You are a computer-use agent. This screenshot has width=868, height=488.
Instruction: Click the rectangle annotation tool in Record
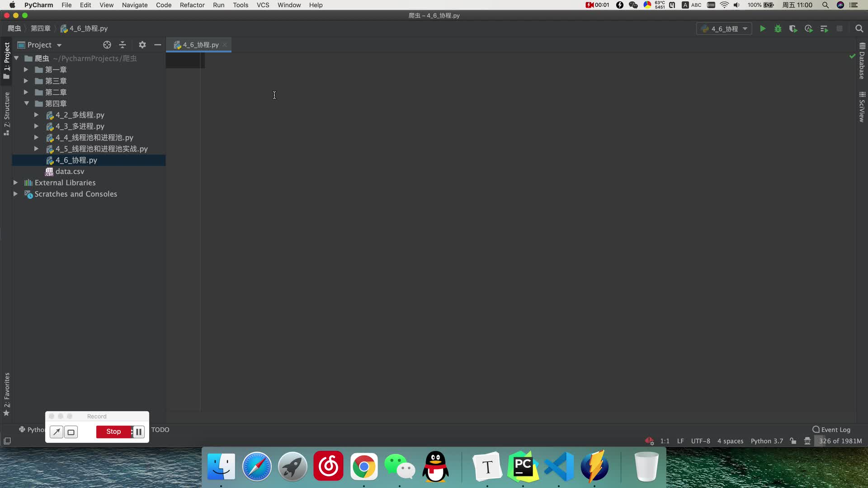[71, 432]
